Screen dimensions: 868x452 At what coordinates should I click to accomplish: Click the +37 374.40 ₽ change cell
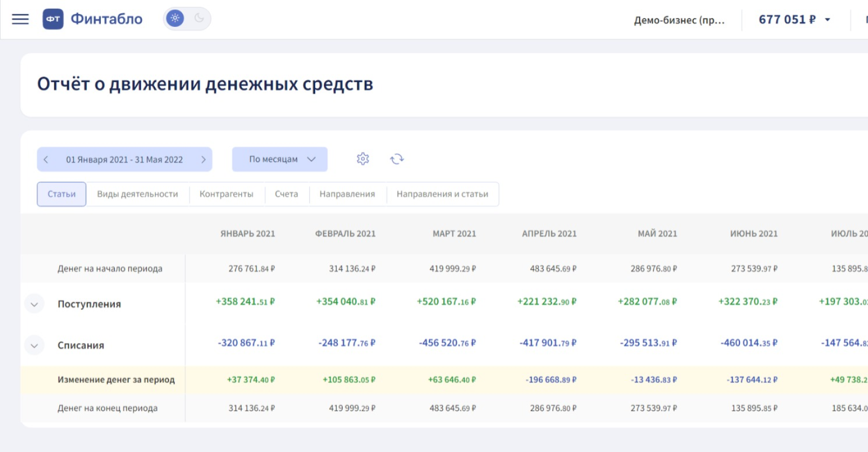tap(251, 380)
